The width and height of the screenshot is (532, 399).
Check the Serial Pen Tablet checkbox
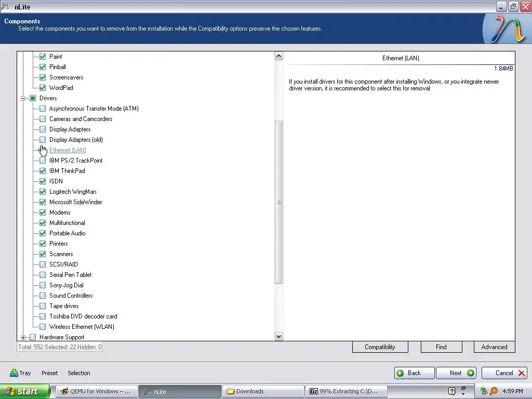click(x=43, y=275)
